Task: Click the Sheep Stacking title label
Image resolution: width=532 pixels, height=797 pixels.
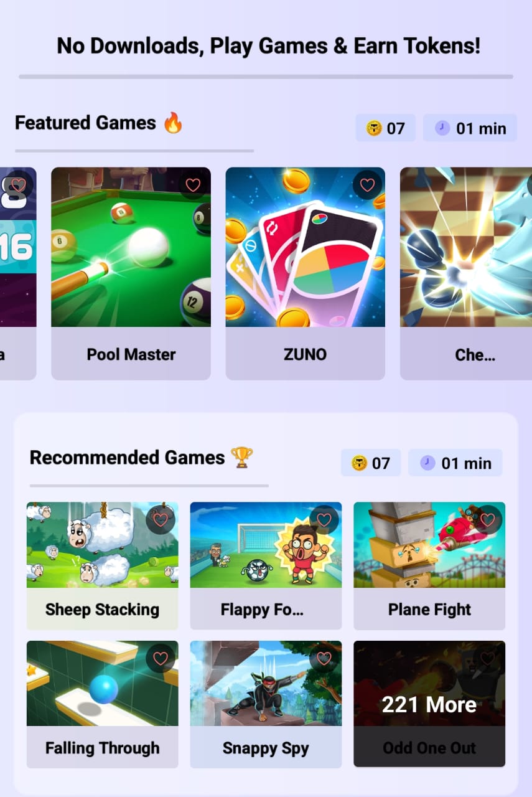Action: pos(102,610)
